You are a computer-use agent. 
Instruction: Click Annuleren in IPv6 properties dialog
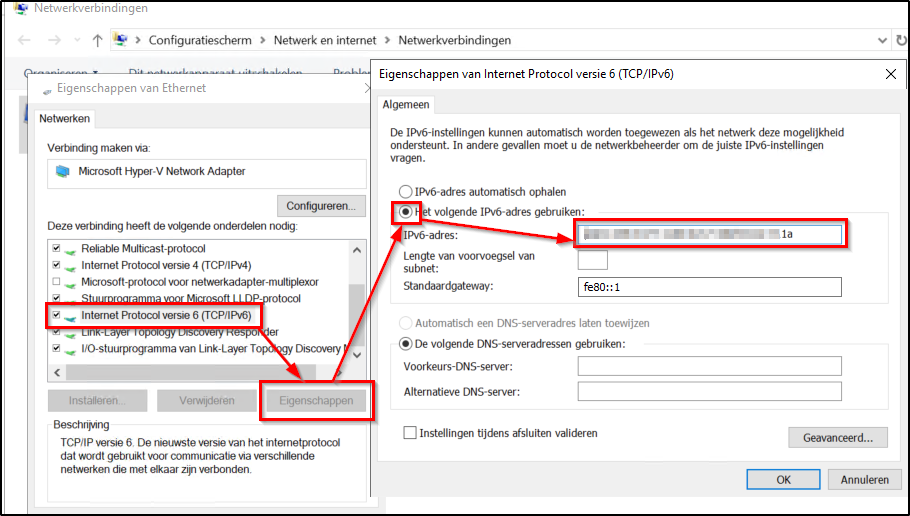[x=865, y=479]
